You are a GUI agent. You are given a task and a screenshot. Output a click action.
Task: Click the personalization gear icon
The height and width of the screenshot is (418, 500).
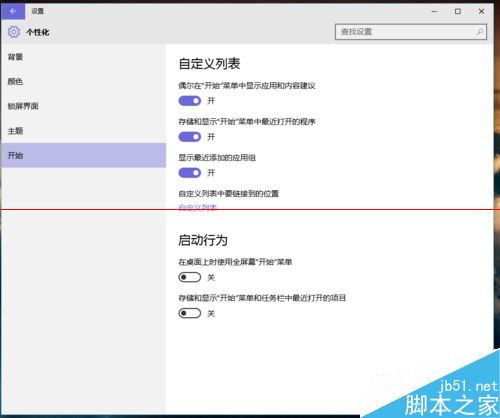[14, 32]
